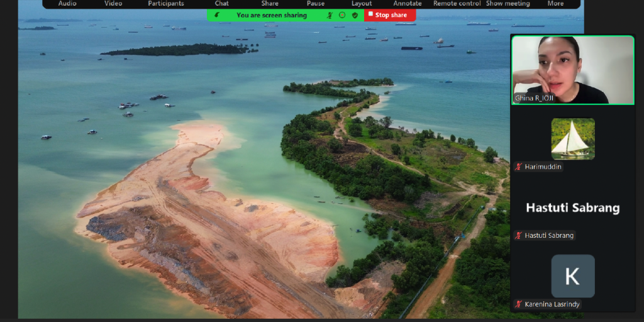The image size is (644, 322).
Task: Click the muted mic icon next to Harimuddin
Action: [x=518, y=167]
